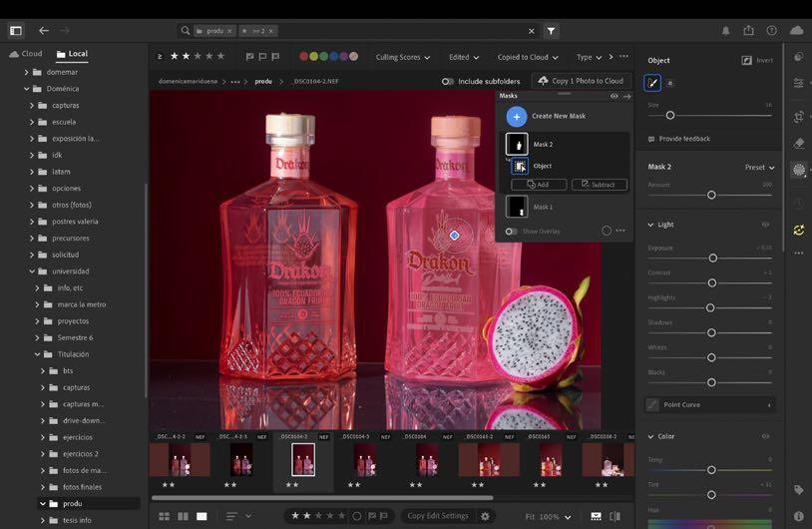The image size is (812, 529).
Task: Open the Mask 2 Preset dropdown
Action: click(760, 168)
